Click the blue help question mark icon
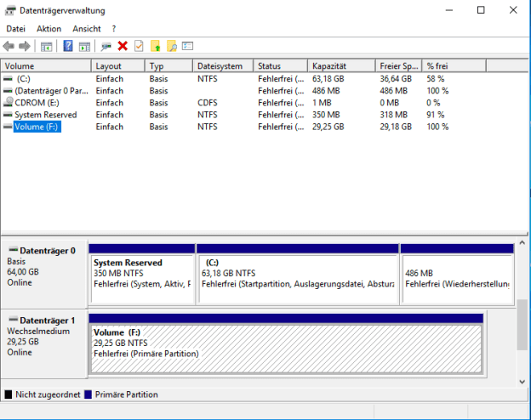 (x=69, y=46)
